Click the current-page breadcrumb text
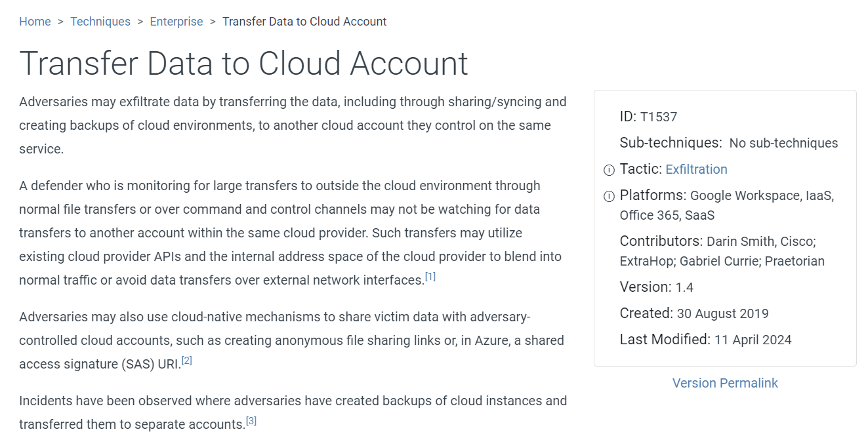Screen dimensions: 868x440 pyautogui.click(x=304, y=22)
